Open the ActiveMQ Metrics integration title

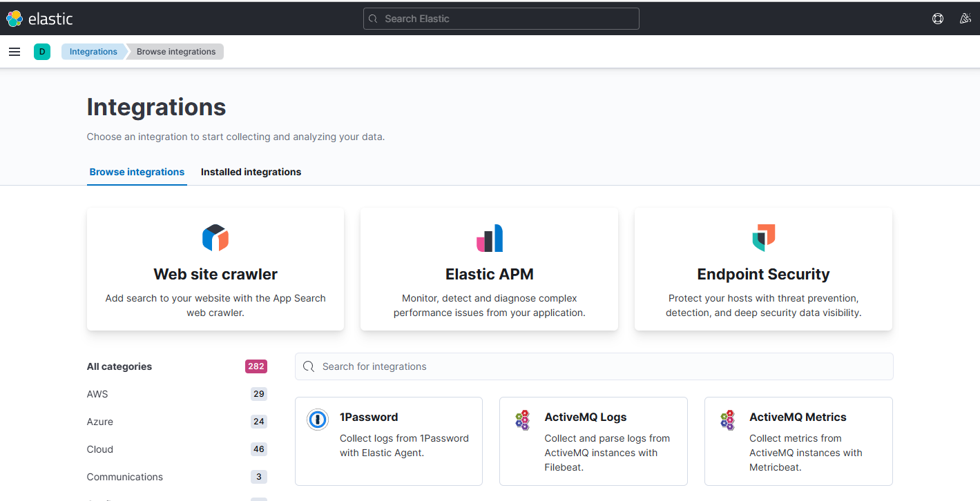[798, 417]
